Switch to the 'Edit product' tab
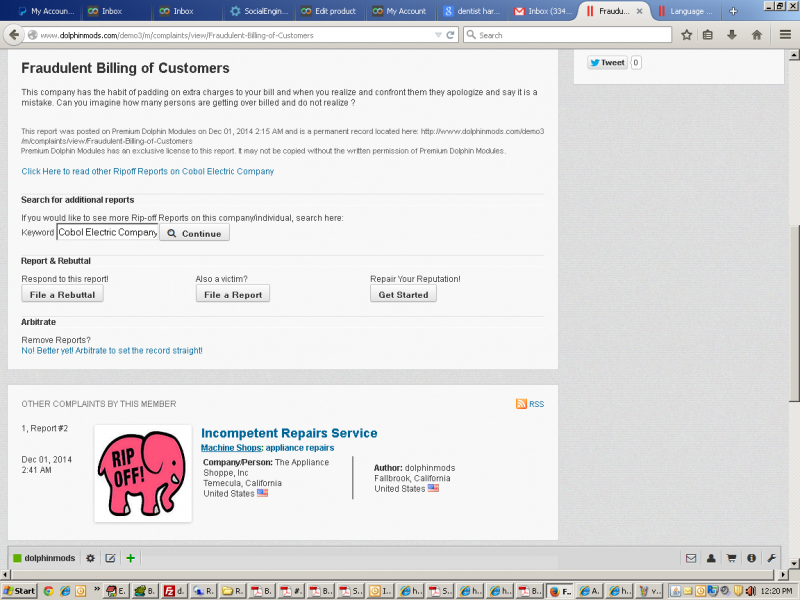Screen dimensions: 800x600 (x=330, y=11)
